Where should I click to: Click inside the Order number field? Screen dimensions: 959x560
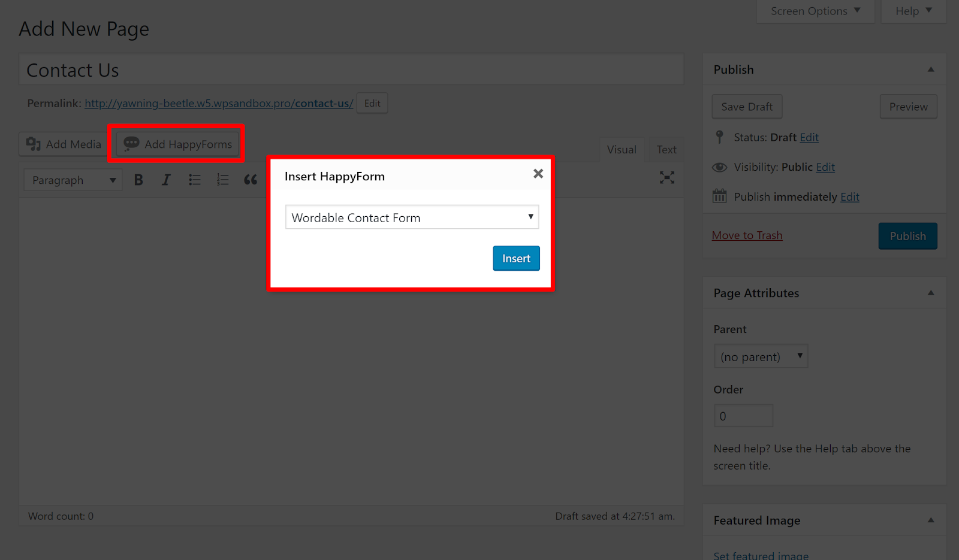[743, 415]
